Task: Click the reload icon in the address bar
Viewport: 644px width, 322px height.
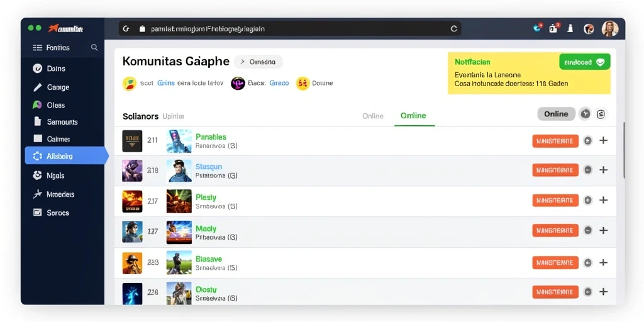Action: tap(454, 29)
